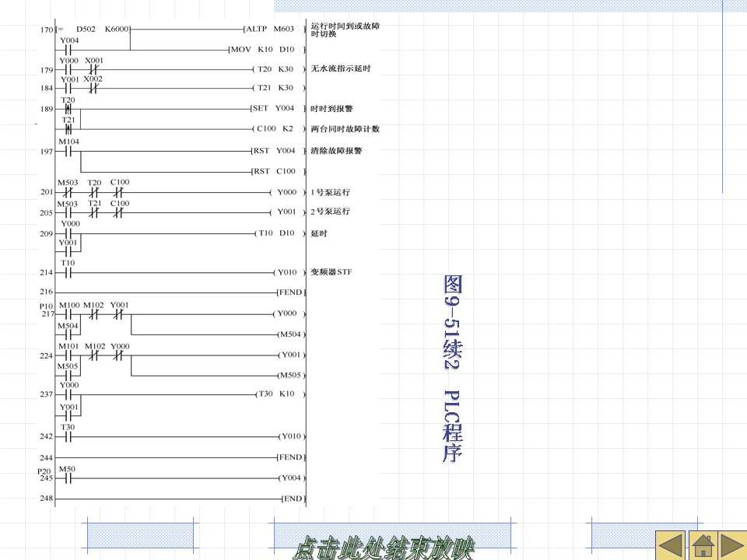Select the SET Y004 instruction
The width and height of the screenshot is (747, 560).
tap(273, 109)
